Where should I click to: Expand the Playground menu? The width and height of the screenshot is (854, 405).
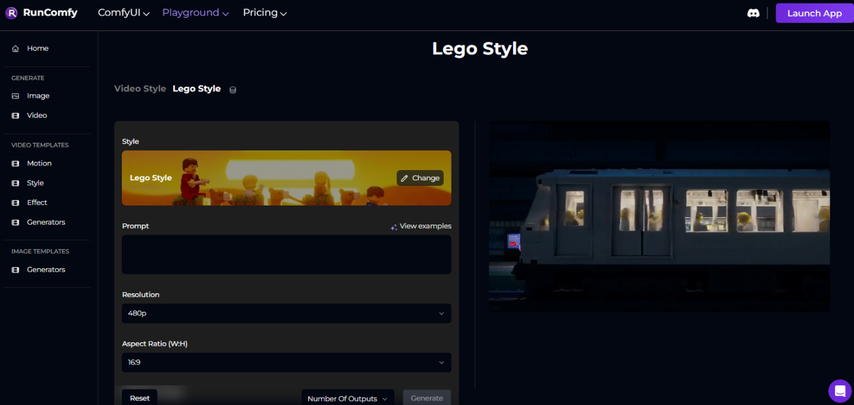point(196,13)
